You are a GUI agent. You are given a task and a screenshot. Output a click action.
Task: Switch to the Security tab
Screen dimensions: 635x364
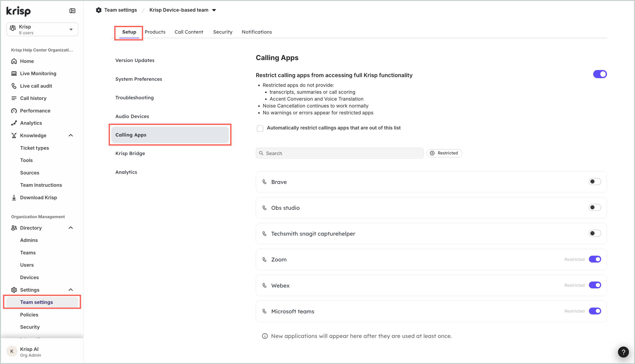click(x=223, y=32)
